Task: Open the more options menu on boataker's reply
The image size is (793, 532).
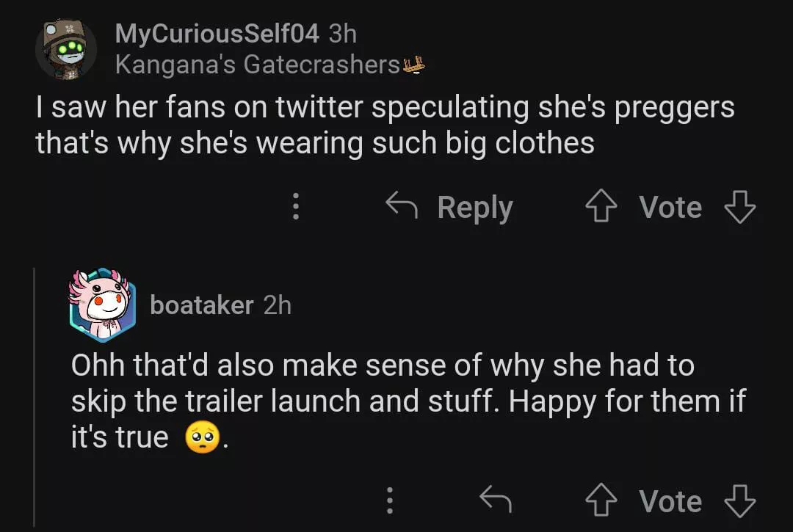Action: coord(390,501)
